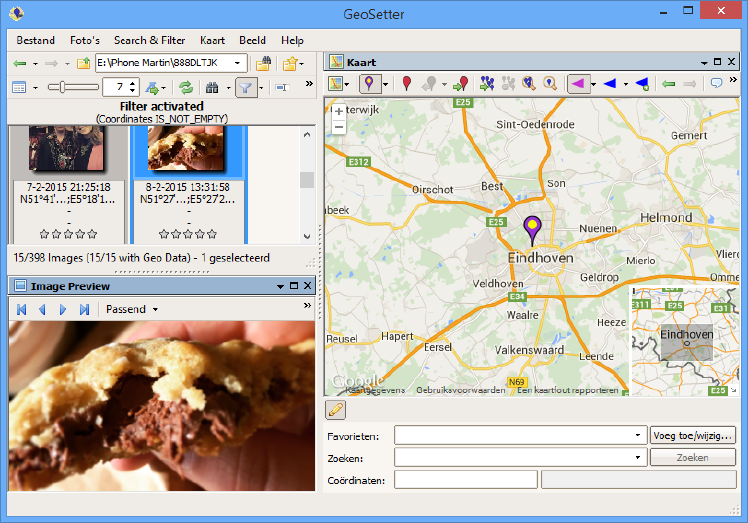
Task: Maximize the Image Preview panel
Action: 294,285
